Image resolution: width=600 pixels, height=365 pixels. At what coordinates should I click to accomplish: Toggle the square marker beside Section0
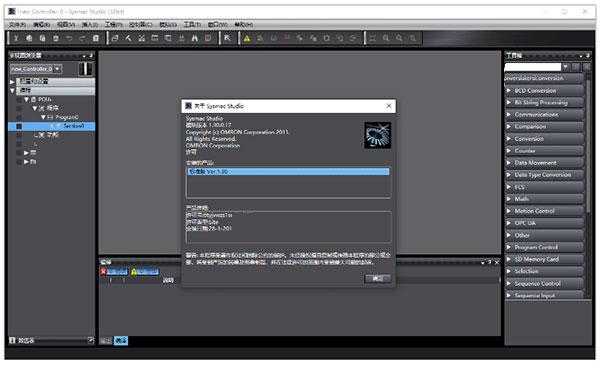[x=19, y=126]
